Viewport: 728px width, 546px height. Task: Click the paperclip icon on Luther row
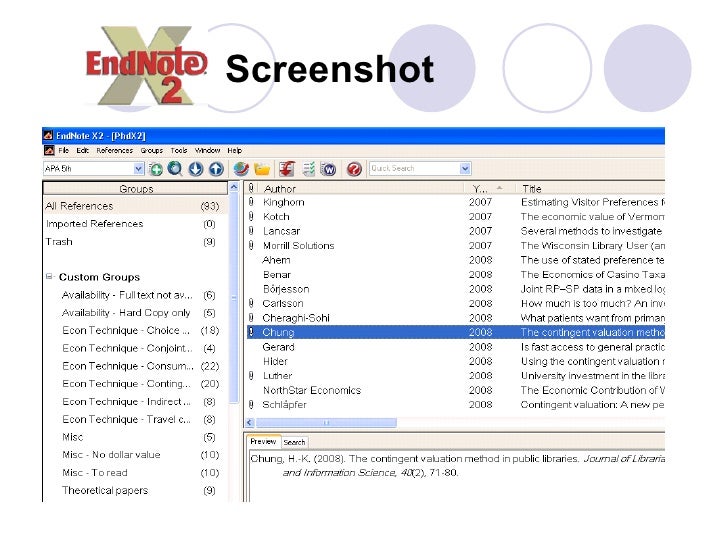[251, 376]
